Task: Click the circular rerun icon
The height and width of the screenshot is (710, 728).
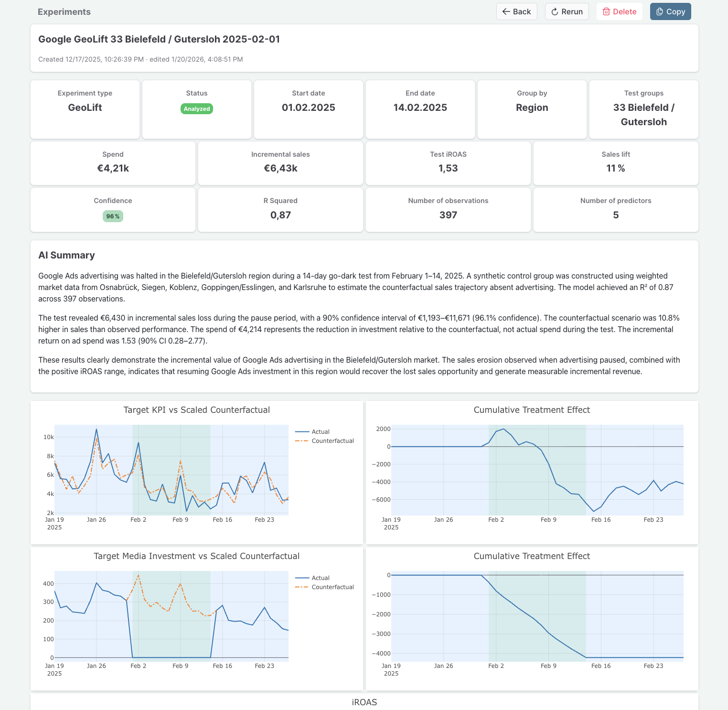Action: tap(555, 11)
